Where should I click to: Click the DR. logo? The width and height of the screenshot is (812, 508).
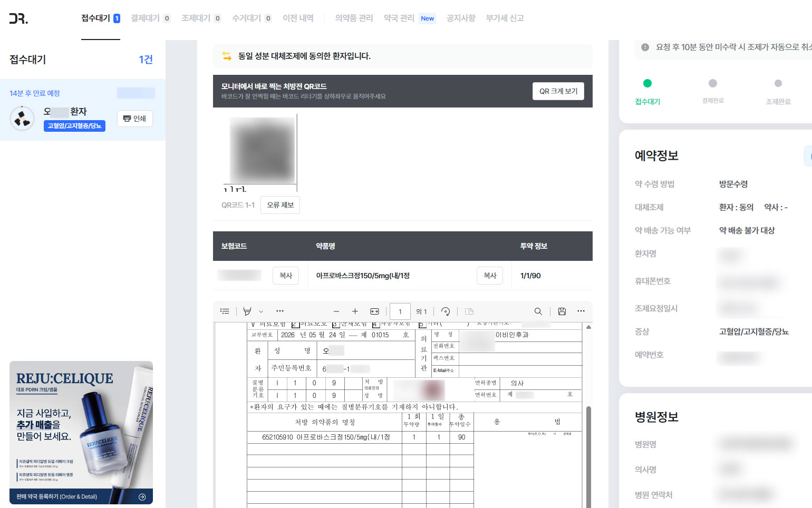(18, 18)
